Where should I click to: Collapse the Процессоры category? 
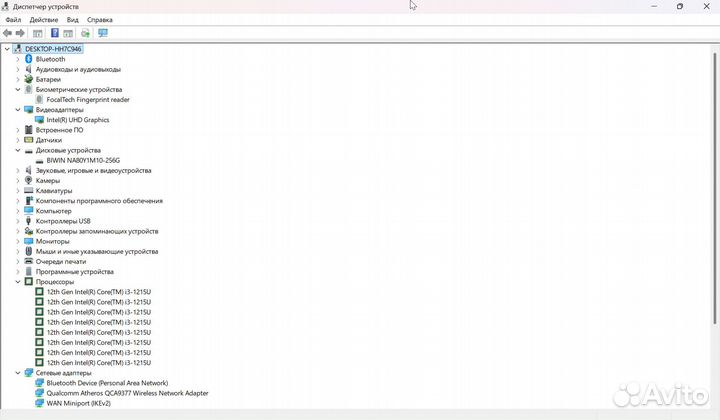coord(17,282)
